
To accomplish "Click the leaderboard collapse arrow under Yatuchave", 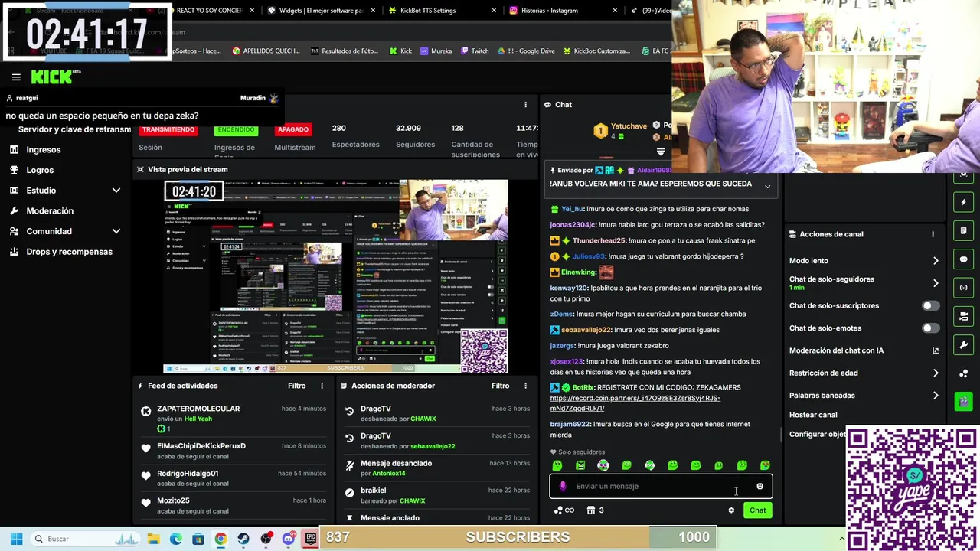I will (x=661, y=152).
